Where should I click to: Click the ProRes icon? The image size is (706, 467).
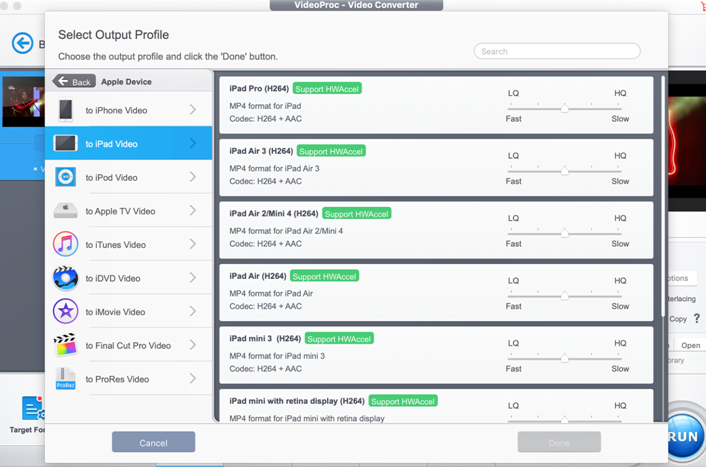pyautogui.click(x=65, y=379)
